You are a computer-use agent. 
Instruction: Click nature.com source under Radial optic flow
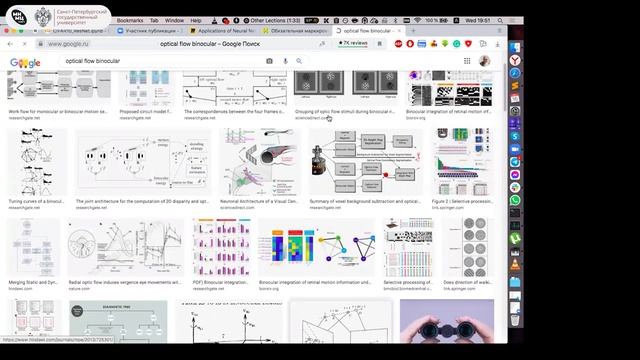click(x=79, y=289)
